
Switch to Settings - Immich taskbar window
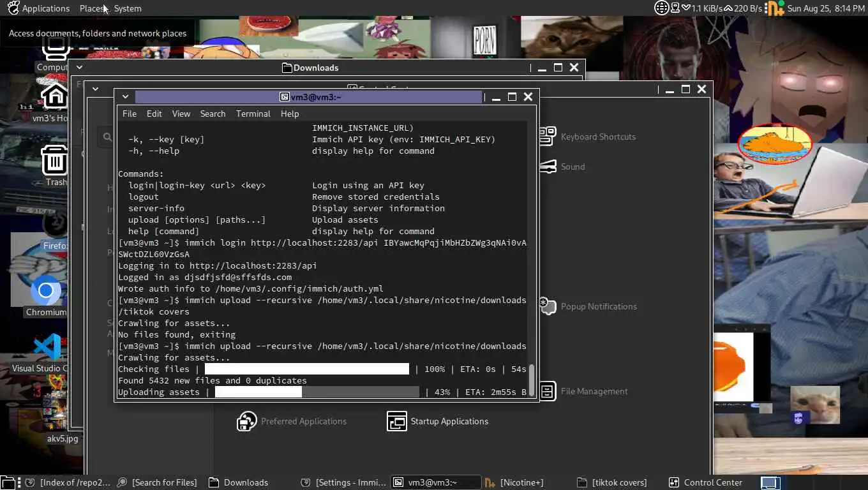[343, 482]
